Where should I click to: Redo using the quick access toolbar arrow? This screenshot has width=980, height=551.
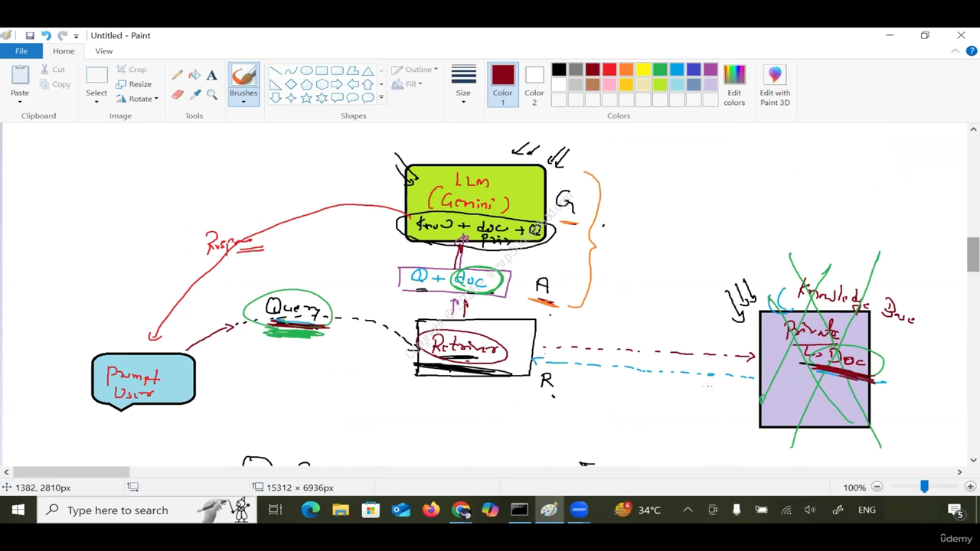click(62, 36)
